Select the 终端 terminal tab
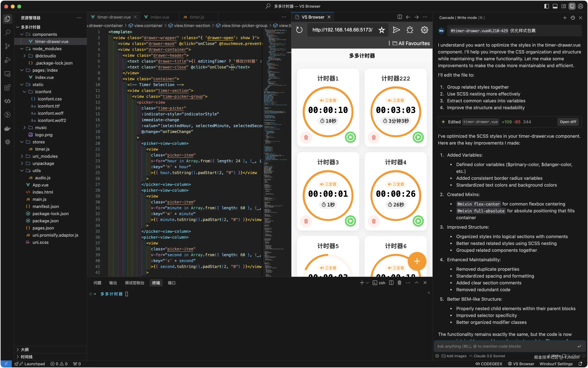 (156, 283)
